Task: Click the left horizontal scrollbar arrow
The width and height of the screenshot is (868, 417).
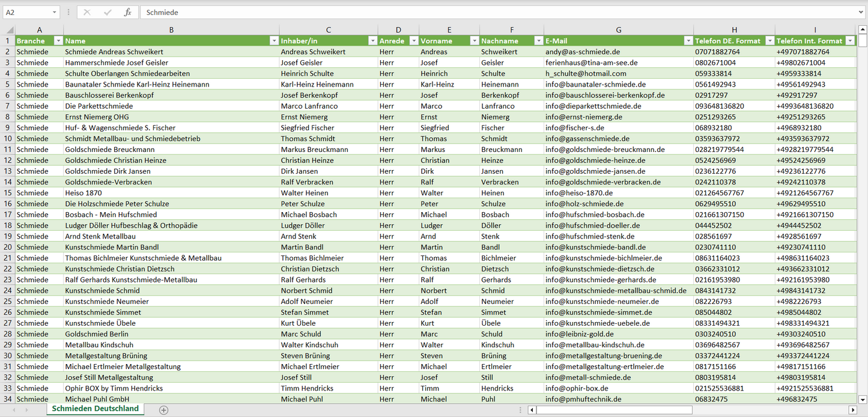Action: coord(532,410)
